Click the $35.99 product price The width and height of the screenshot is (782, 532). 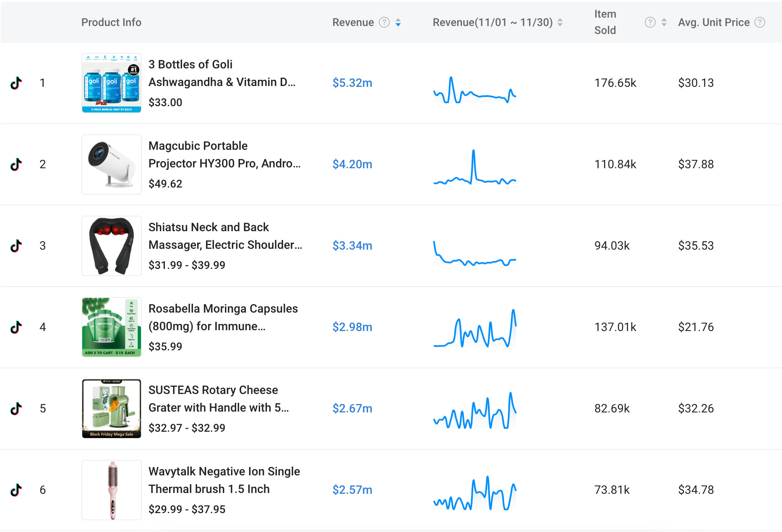[x=165, y=347]
